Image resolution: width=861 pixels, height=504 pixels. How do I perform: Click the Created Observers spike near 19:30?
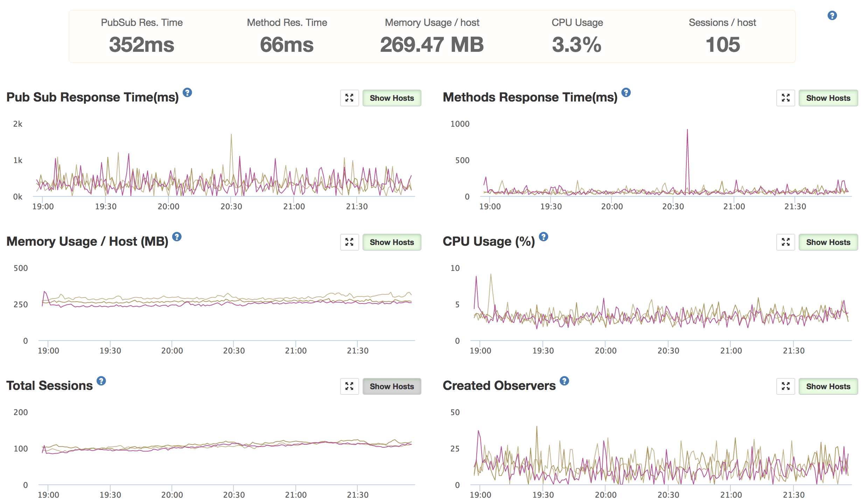[537, 427]
